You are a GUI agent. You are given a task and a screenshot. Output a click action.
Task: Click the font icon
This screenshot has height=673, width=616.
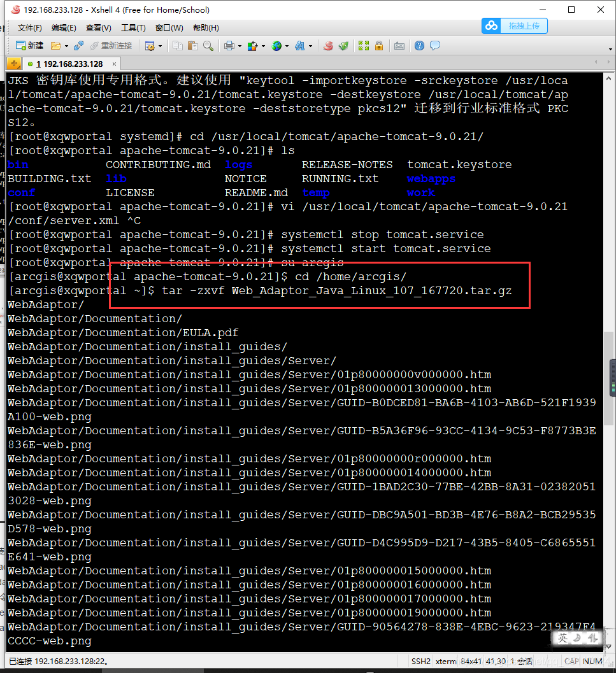click(x=300, y=45)
